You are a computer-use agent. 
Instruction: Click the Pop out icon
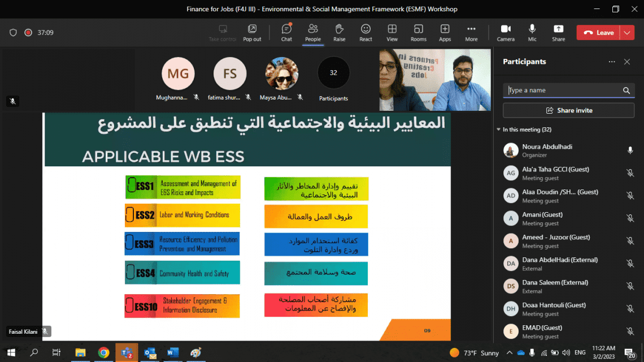click(x=252, y=32)
